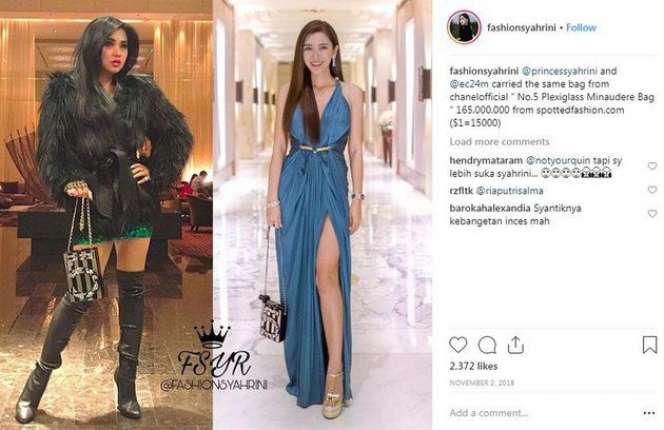This screenshot has height=430, width=664.
Task: Like rzfltk's comment heart
Action: click(x=652, y=190)
